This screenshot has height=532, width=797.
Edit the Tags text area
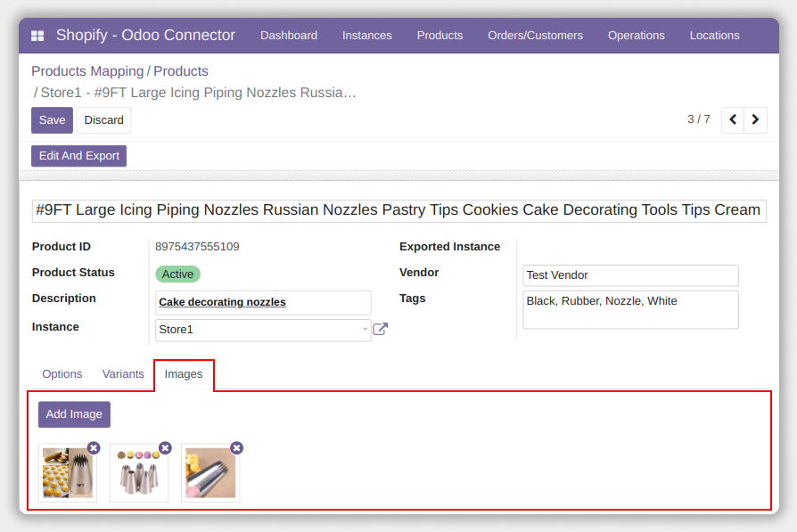(630, 310)
